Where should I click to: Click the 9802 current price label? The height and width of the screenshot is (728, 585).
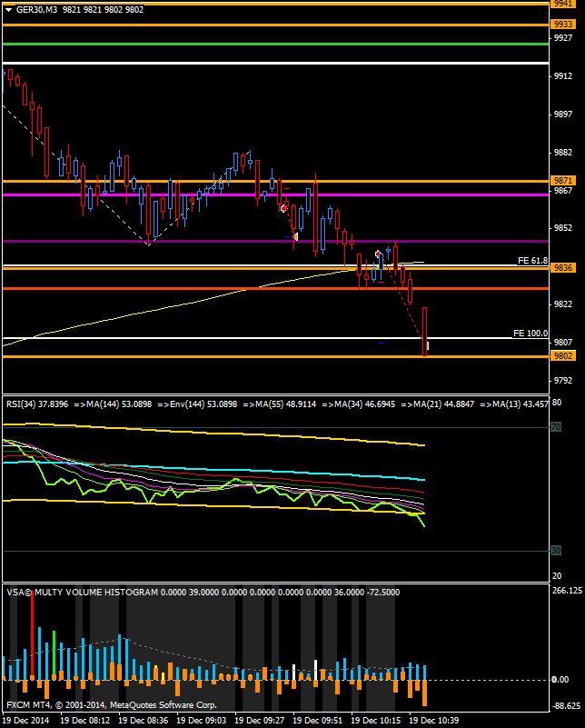coord(562,356)
